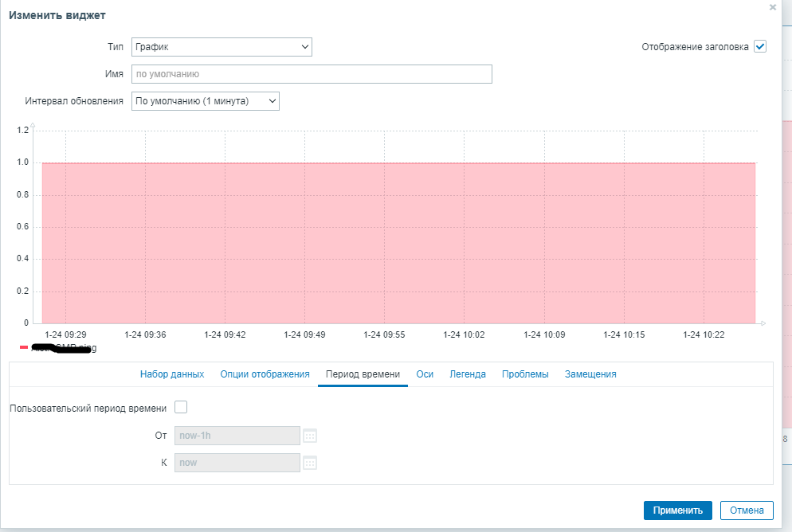Click the От field showing now-1h
The image size is (792, 532).
point(237,436)
